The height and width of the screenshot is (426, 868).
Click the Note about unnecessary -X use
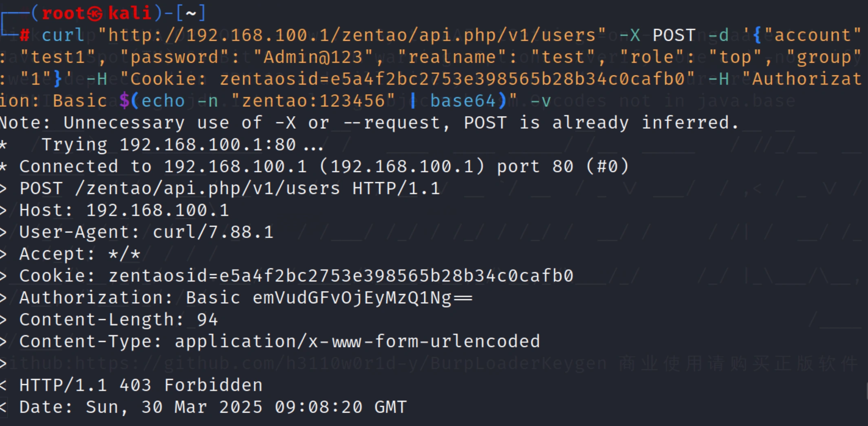369,123
